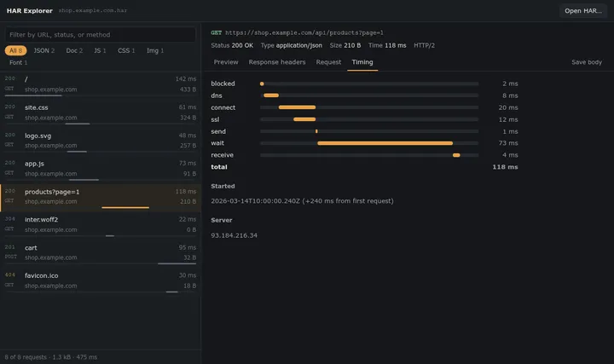Filter requests by Doc type
This screenshot has height=364, width=614.
point(74,50)
